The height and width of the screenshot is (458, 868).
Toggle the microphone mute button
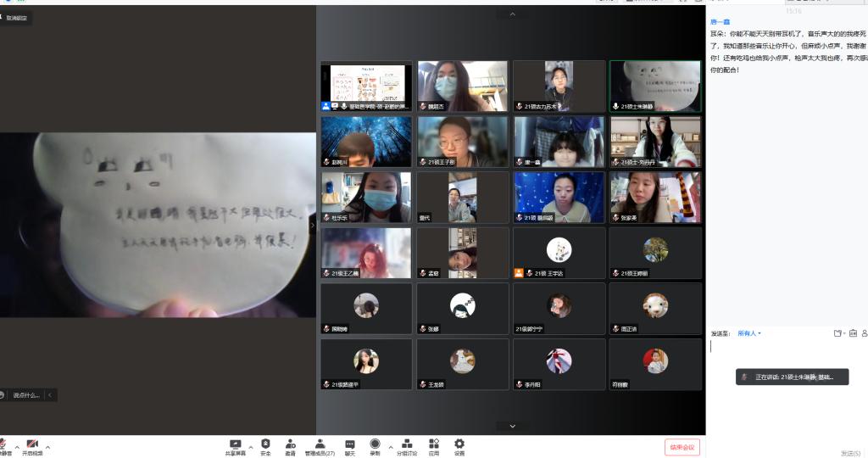3,447
